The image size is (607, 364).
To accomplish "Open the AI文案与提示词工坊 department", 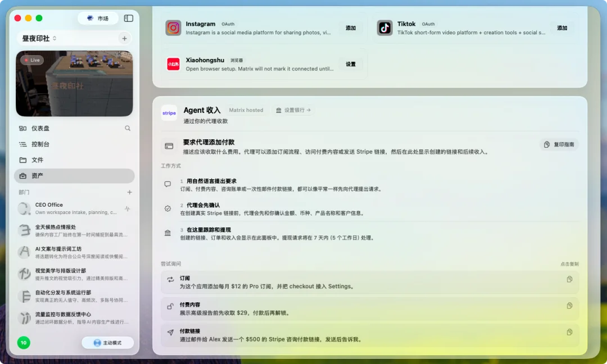I will 74,252.
